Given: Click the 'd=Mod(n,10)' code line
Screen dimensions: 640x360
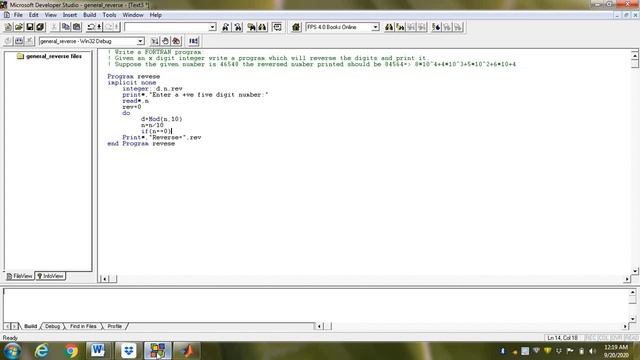Looking at the screenshot, I should click(x=161, y=119).
